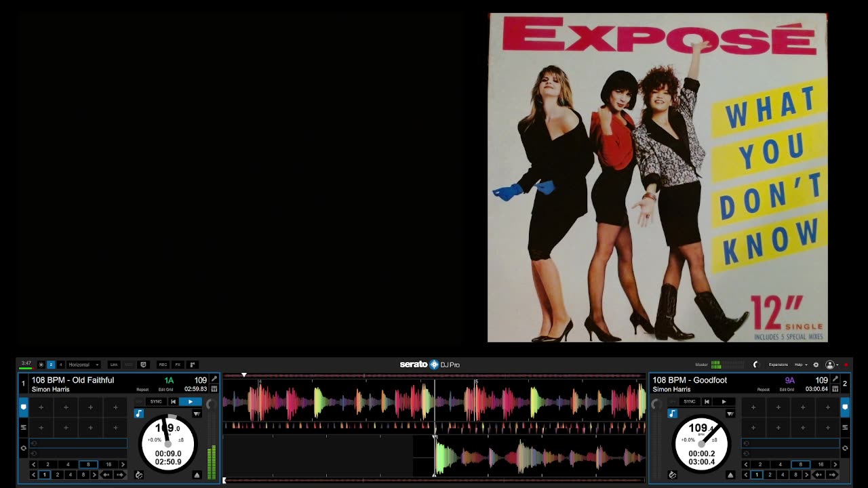Select the saved loops tab on deck 1
The width and height of the screenshot is (868, 488).
(x=24, y=427)
